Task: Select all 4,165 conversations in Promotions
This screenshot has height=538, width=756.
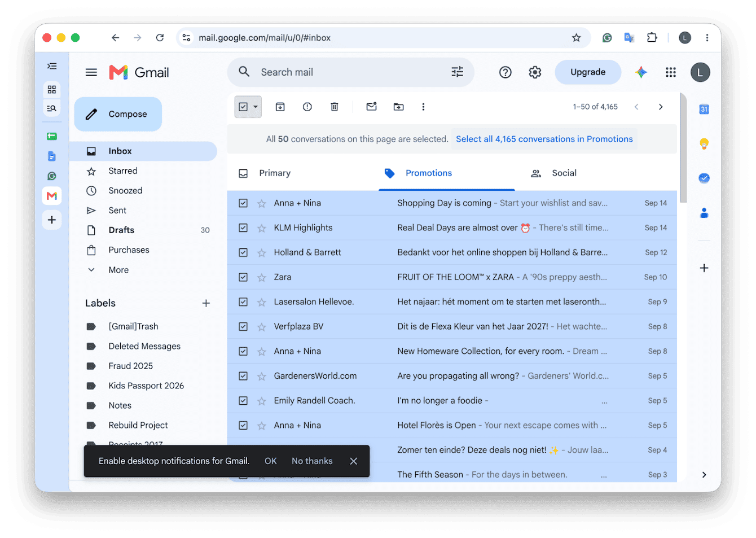Action: click(544, 139)
